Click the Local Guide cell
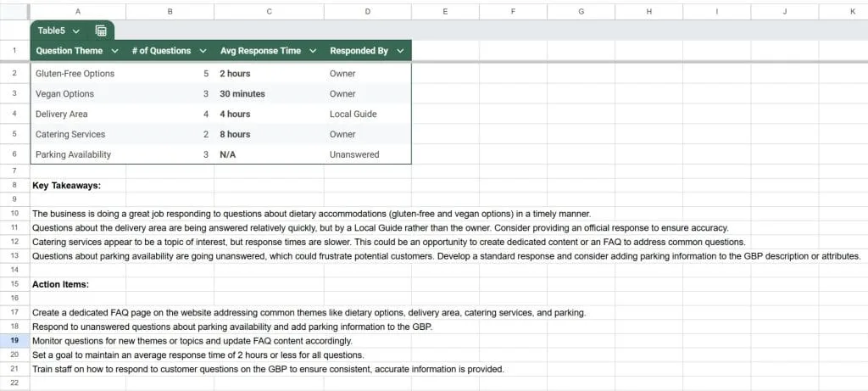This screenshot has width=868, height=391. point(368,115)
